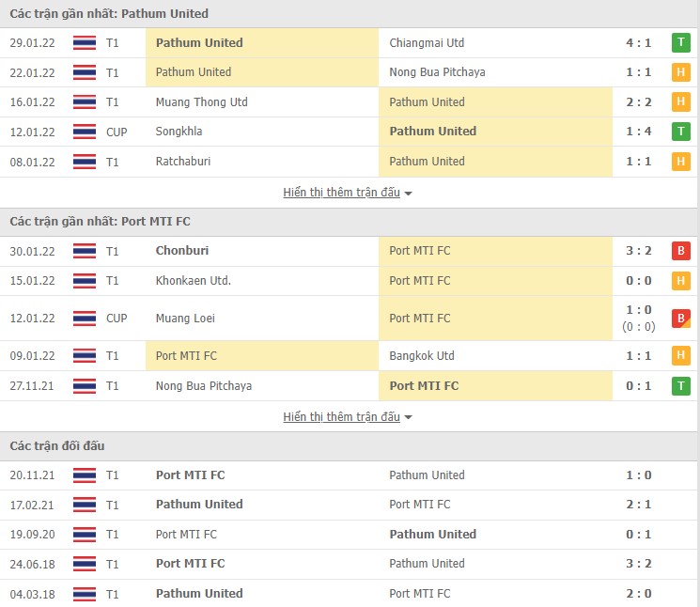Image resolution: width=700 pixels, height=607 pixels.
Task: Expand more Port MTI FC matches
Action: point(341,417)
